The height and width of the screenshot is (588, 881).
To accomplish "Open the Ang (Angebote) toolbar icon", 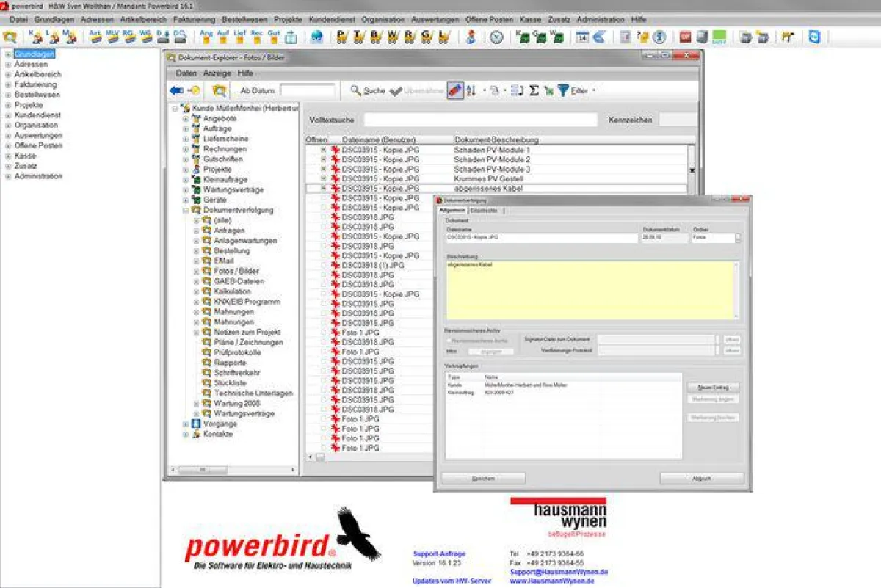I will click(x=206, y=34).
